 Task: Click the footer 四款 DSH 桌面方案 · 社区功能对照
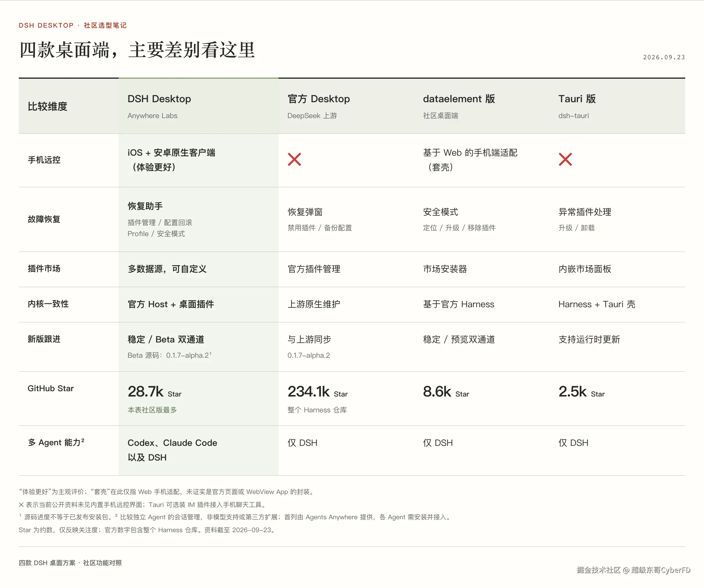[x=71, y=563]
